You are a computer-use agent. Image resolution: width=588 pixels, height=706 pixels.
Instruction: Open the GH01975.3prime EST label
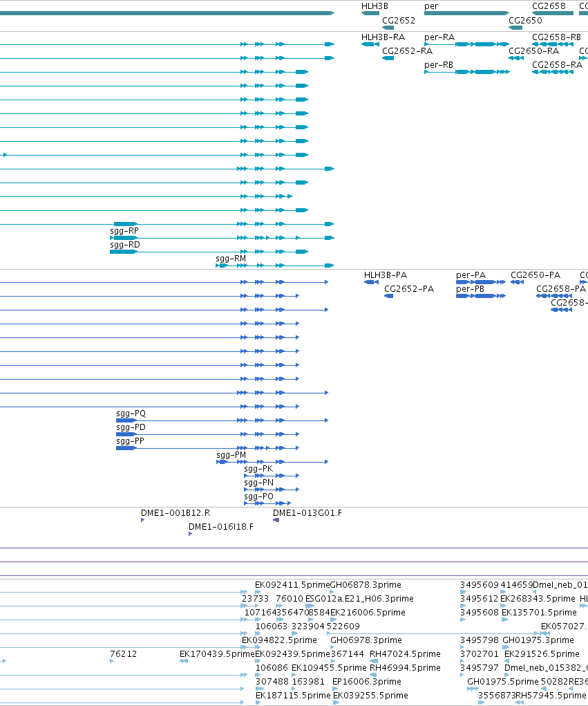pyautogui.click(x=538, y=640)
